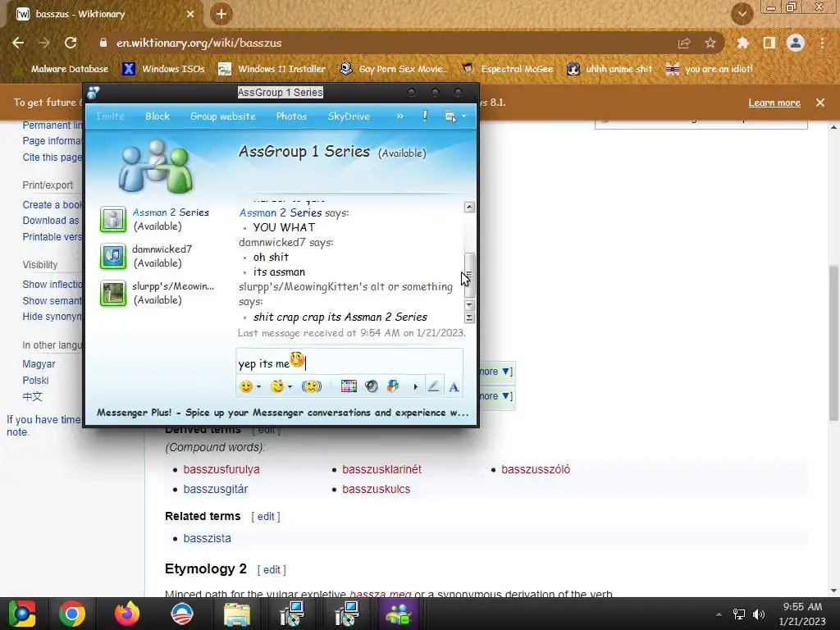Expand the emoticon picker dropdown arrow
The image size is (840, 630).
[258, 387]
